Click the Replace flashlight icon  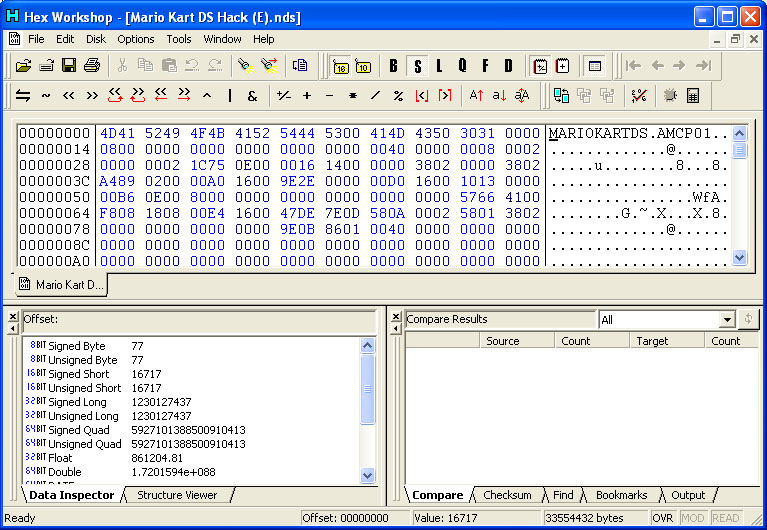tap(269, 66)
